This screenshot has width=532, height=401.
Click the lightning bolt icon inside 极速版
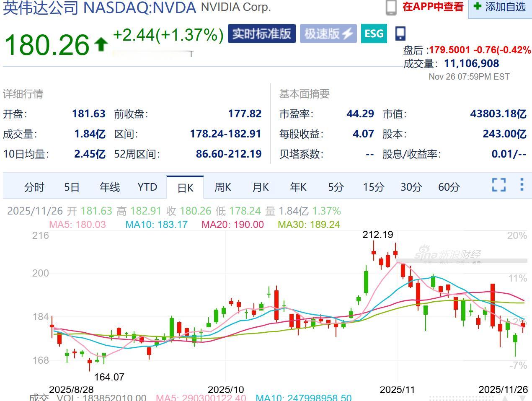point(347,34)
